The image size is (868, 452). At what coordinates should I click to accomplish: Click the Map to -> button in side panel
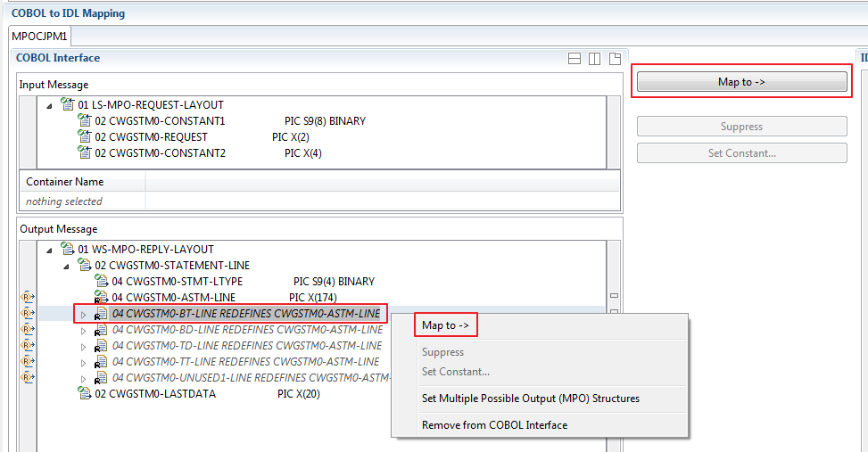point(742,82)
